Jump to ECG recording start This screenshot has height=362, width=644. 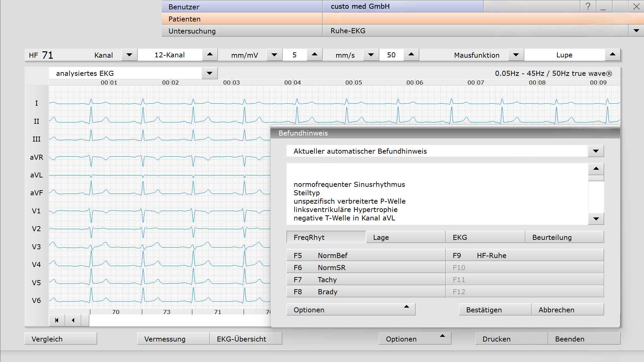[57, 320]
